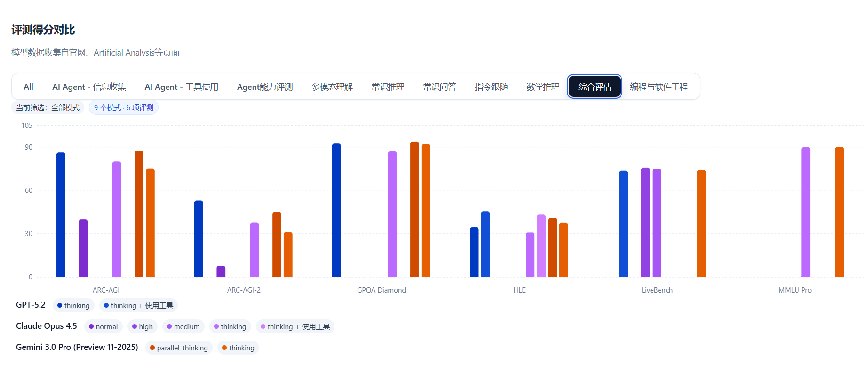Screen dimensions: 868x373
Task: Click the purple bar in MMLU Pro group
Action: click(805, 212)
